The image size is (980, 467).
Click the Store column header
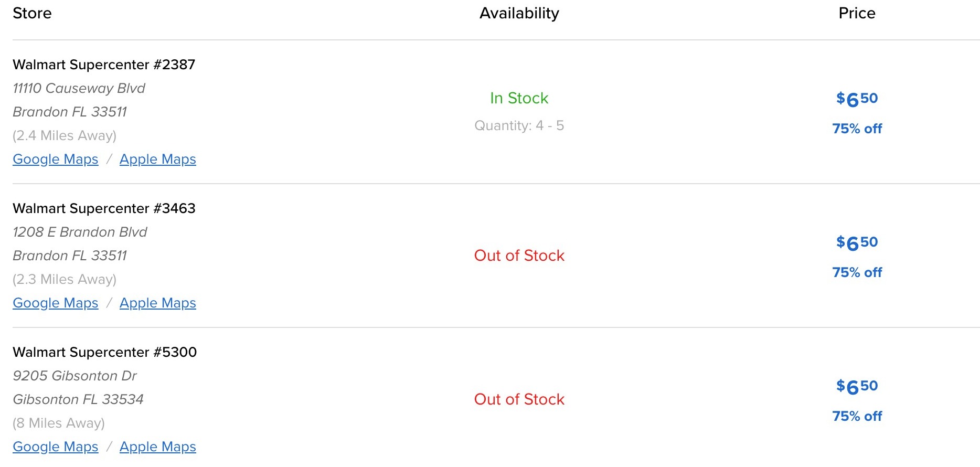pos(32,13)
